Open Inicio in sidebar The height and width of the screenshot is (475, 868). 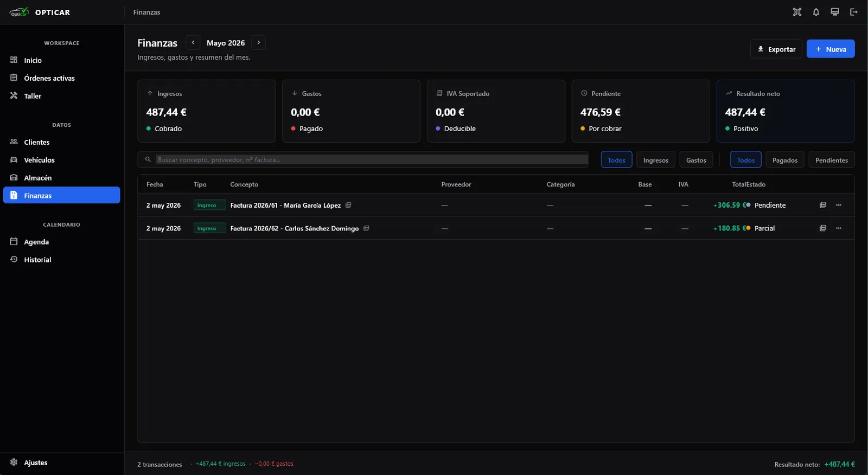pos(62,60)
